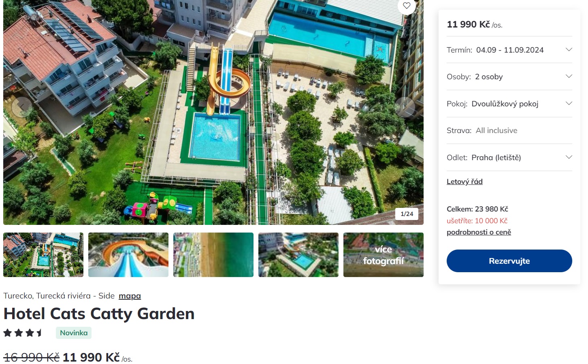Open the Osoby 2 osoby dropdown

(x=509, y=76)
